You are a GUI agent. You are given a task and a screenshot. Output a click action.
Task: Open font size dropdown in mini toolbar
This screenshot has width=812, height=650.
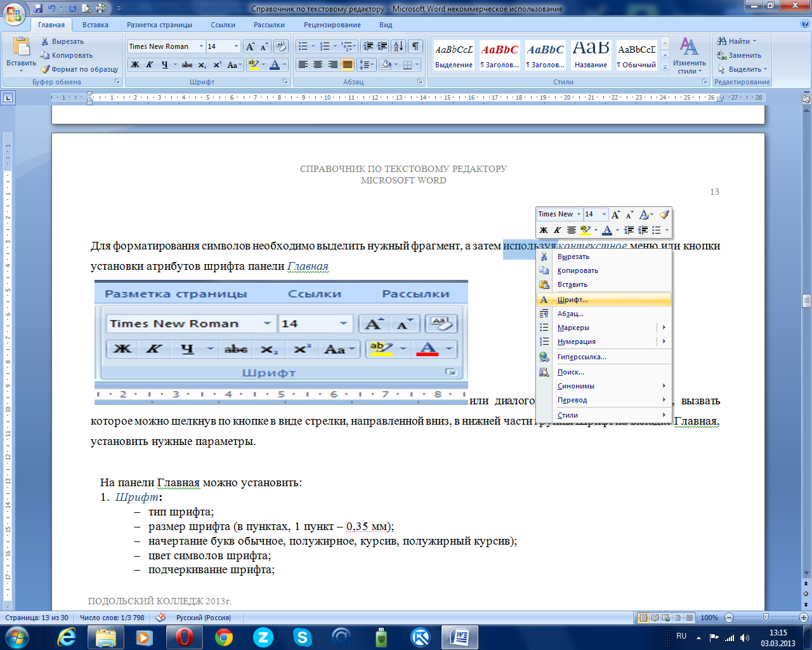point(604,215)
